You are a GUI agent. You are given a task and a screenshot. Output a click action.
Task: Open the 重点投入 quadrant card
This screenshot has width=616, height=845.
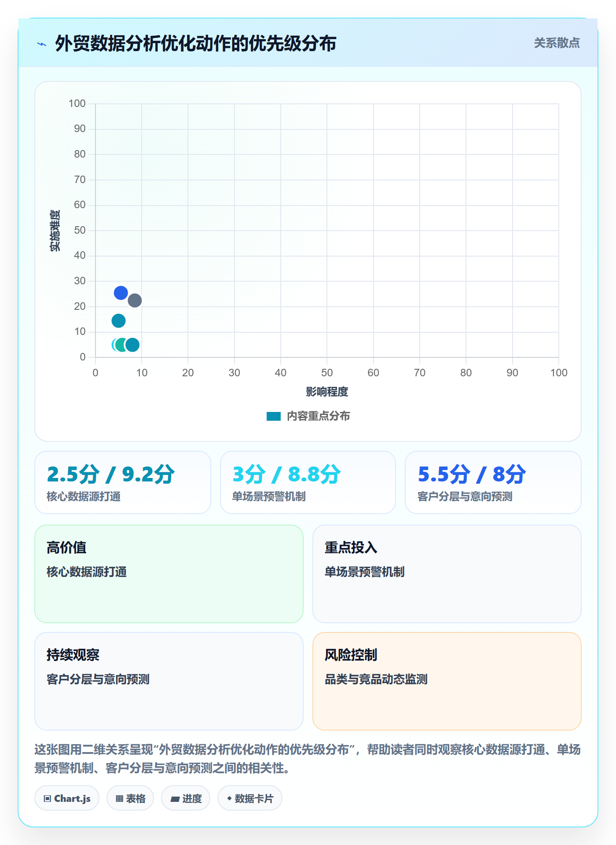click(x=447, y=574)
